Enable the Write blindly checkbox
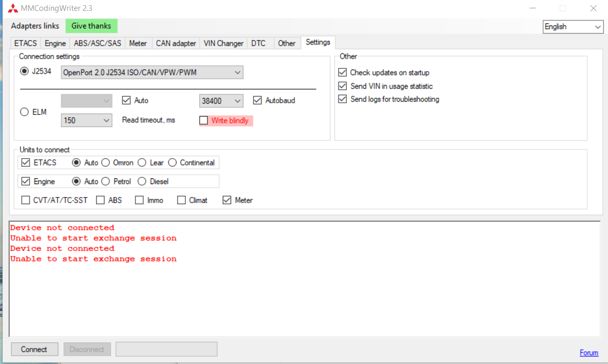This screenshot has height=364, width=608. (x=204, y=120)
